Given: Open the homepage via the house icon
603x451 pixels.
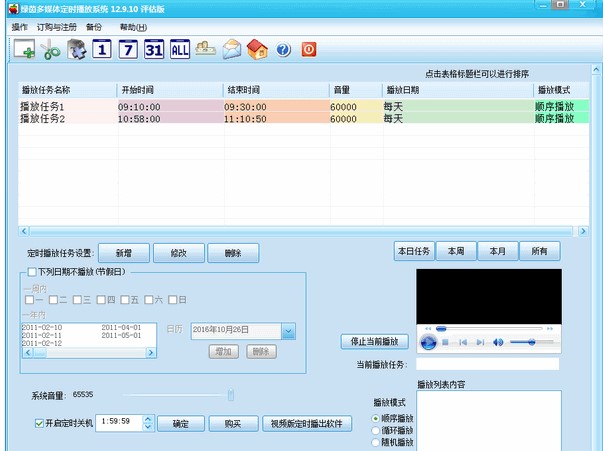Looking at the screenshot, I should (257, 49).
